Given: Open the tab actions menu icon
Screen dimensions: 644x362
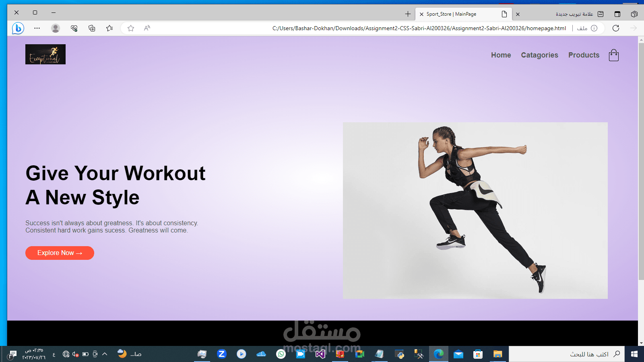Looking at the screenshot, I should coord(617,14).
